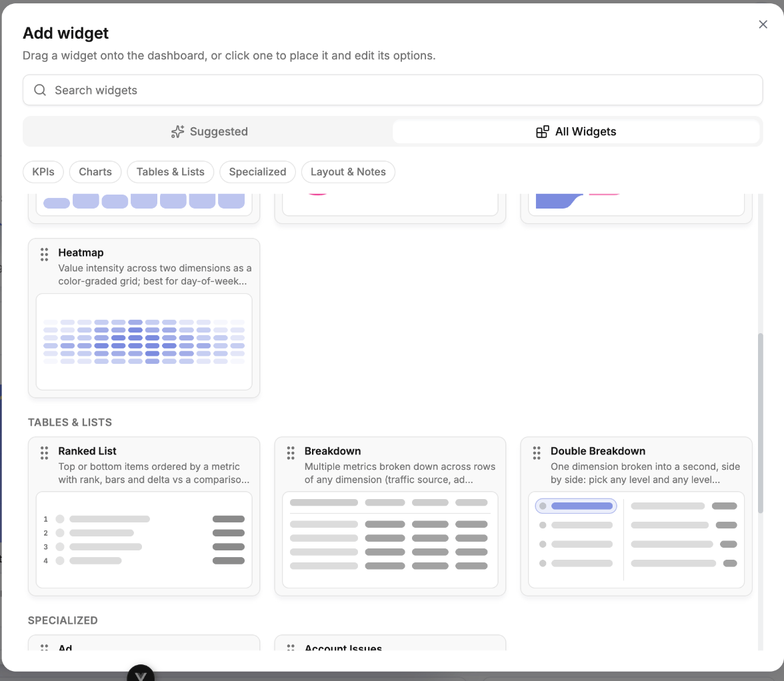
Task: Click the SPECIALIZED section heading
Action: 63,620
